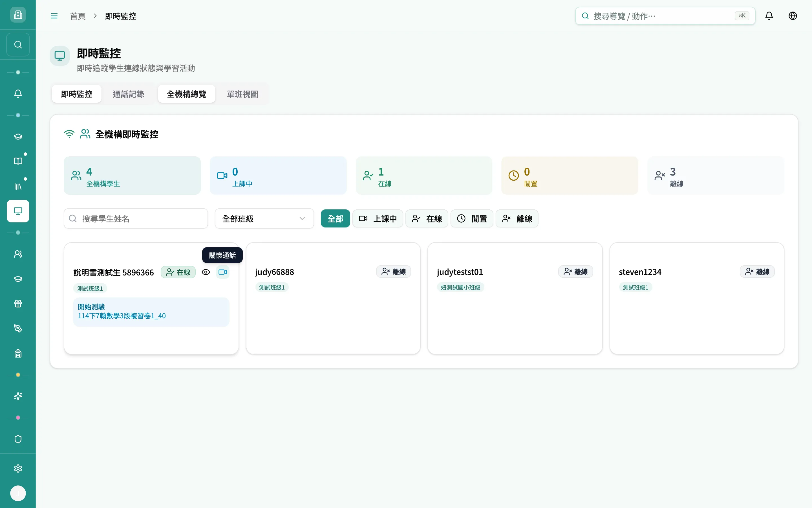Filter students by 閒置 status

(x=472, y=219)
